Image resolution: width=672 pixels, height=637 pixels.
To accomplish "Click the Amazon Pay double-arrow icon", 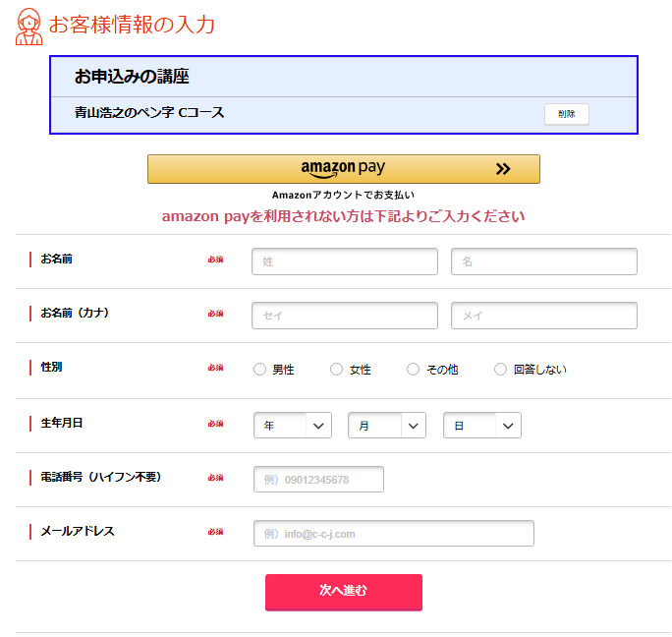I will coord(503,169).
